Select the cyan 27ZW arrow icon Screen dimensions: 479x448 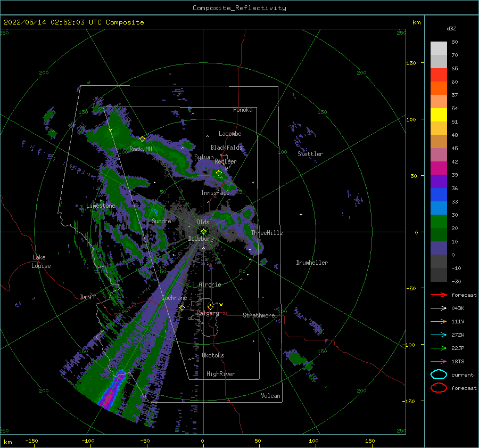[x=439, y=335]
